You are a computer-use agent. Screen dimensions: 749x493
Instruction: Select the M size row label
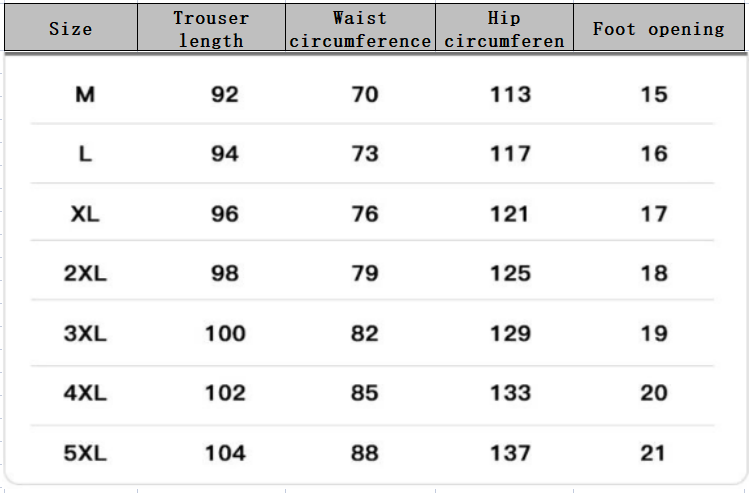click(85, 95)
